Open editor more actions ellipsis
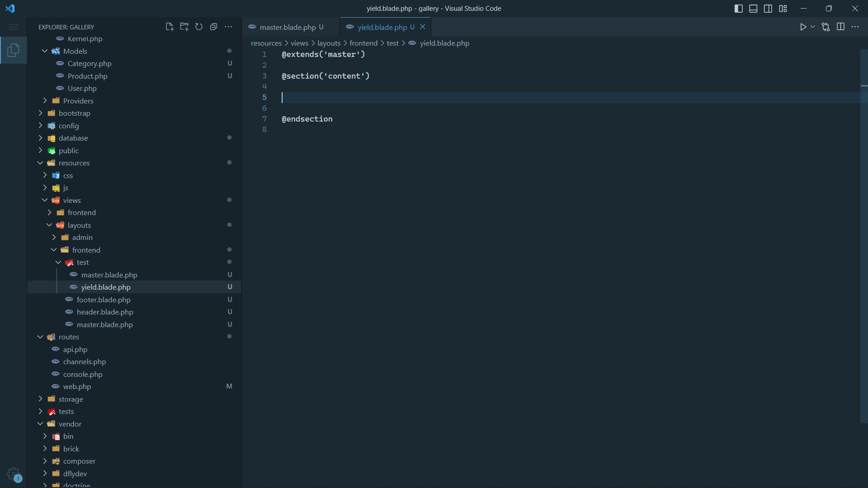868x488 pixels. pyautogui.click(x=855, y=27)
